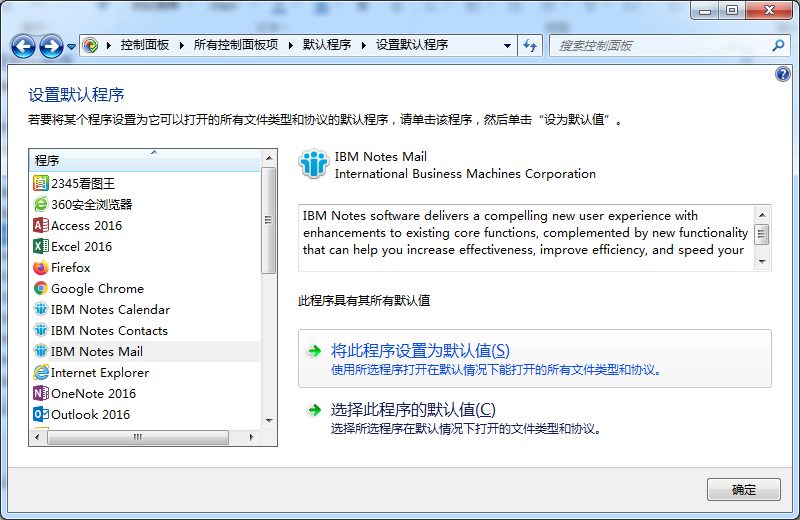Click the search magnifier icon

point(778,46)
